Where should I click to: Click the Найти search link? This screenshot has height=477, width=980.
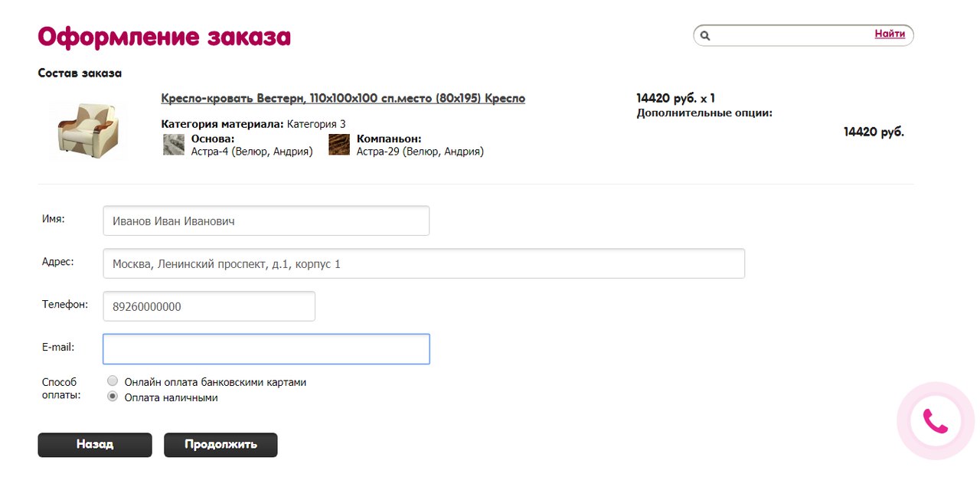[890, 34]
